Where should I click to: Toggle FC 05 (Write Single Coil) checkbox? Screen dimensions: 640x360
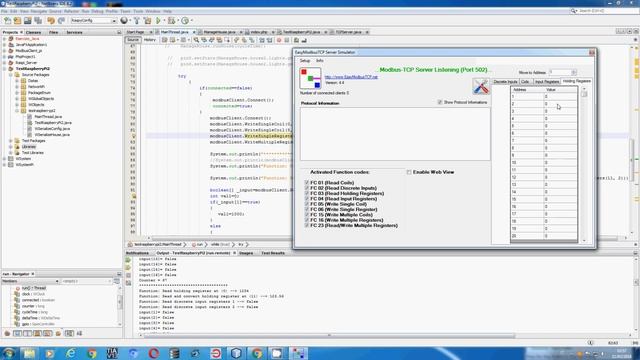click(307, 204)
